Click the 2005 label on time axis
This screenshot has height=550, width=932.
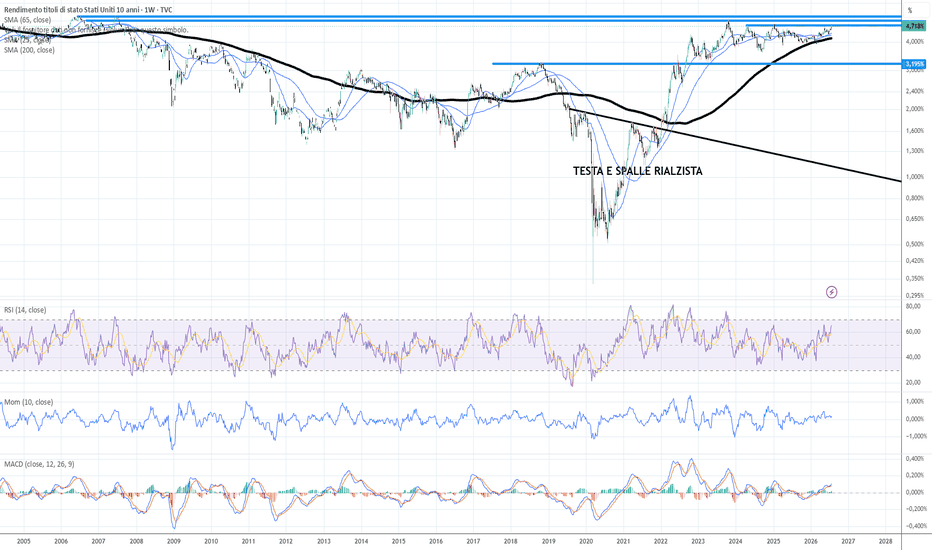(x=24, y=541)
